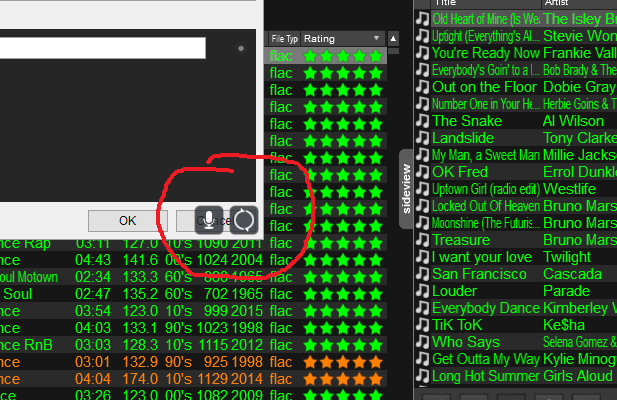Click the note icon beside You're Ready Now
617x400 pixels.
pyautogui.click(x=423, y=53)
